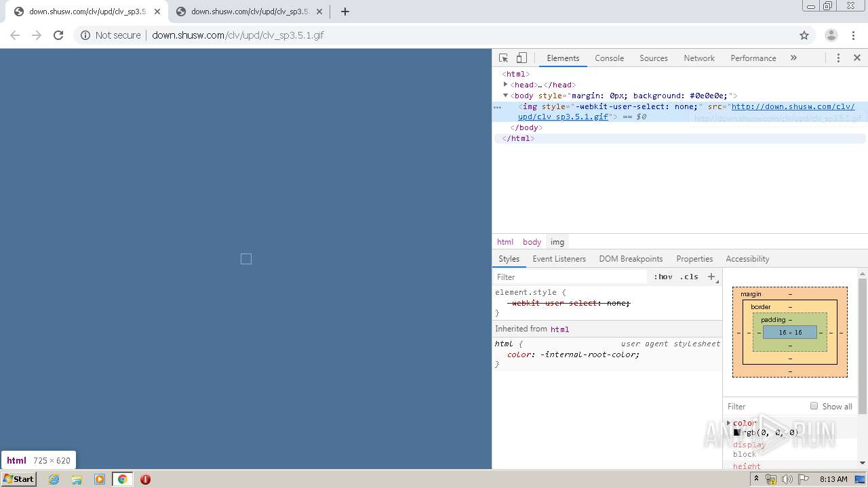
Task: Focus the computed styles Filter field
Action: click(x=765, y=407)
